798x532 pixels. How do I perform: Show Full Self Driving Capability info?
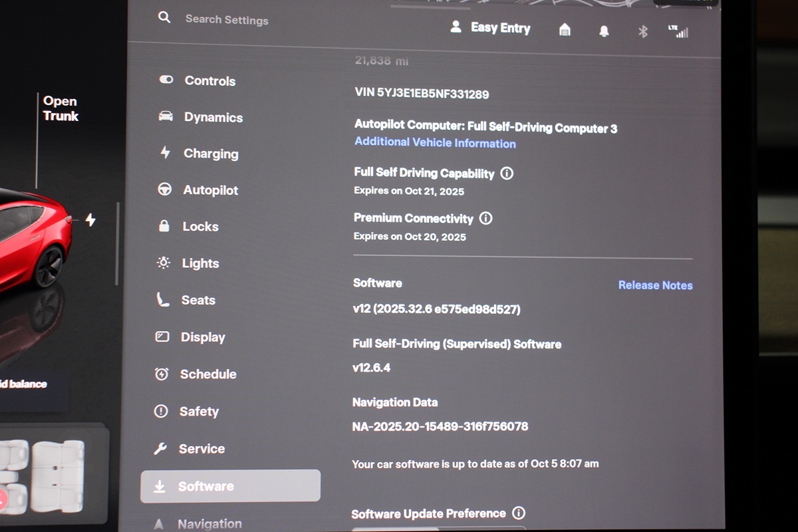507,174
